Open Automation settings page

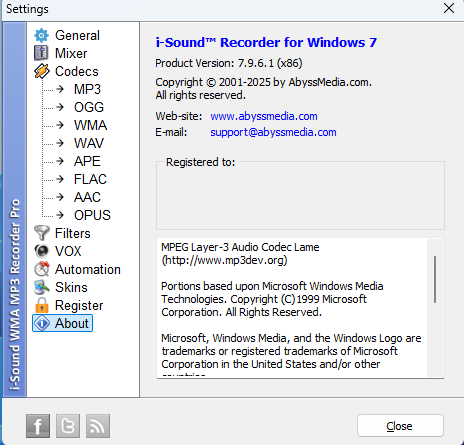[x=88, y=269]
